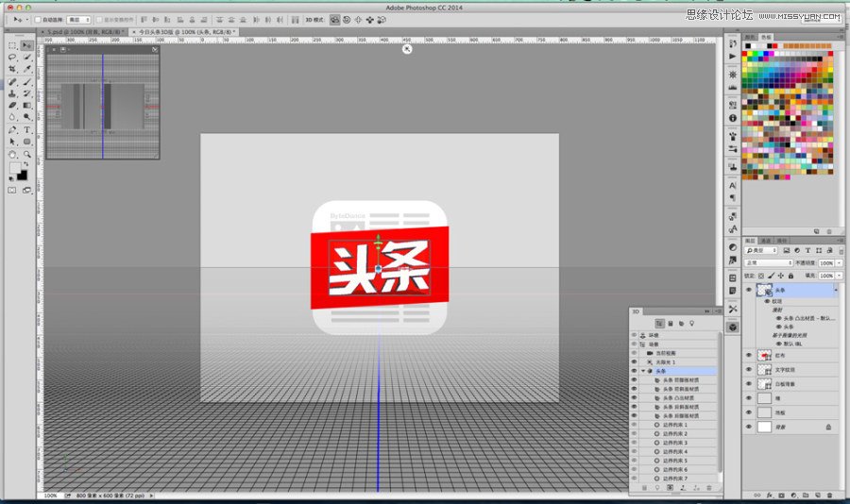
Task: Select the Clone Stamp tool
Action: (12, 93)
